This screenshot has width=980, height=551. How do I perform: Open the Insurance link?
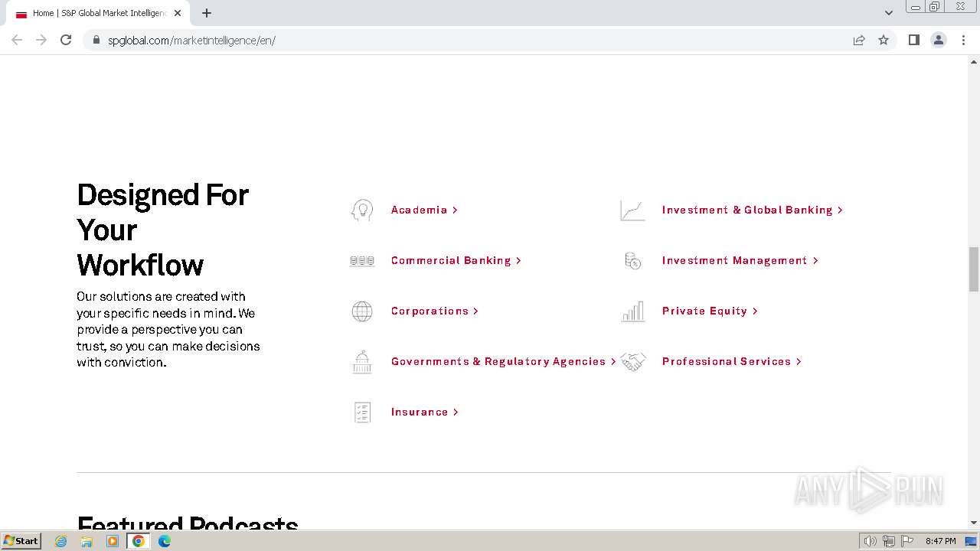coord(424,412)
